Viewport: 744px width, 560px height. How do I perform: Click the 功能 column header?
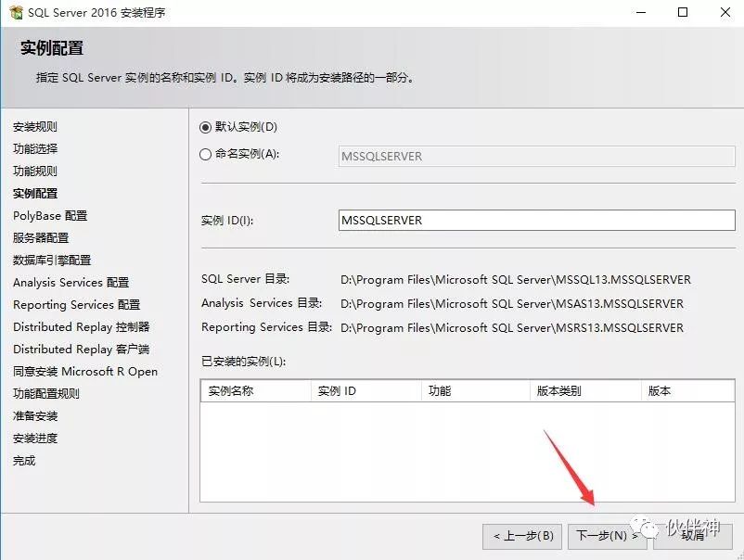476,391
